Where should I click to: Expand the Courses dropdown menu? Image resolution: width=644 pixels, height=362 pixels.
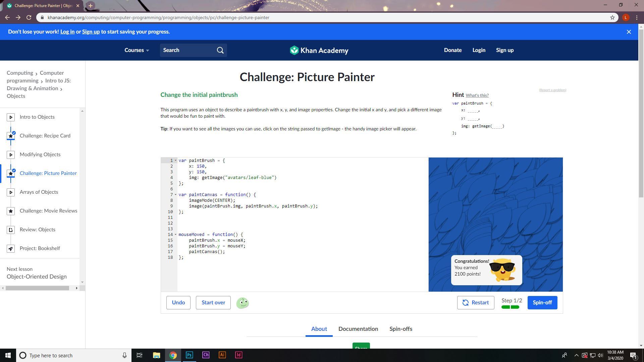pyautogui.click(x=137, y=50)
